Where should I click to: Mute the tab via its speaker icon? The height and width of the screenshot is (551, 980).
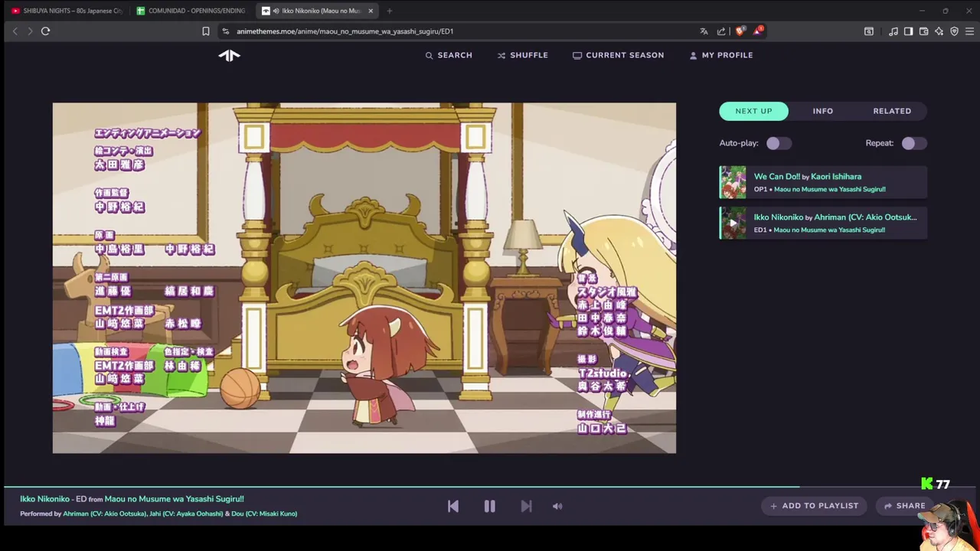[x=276, y=11]
